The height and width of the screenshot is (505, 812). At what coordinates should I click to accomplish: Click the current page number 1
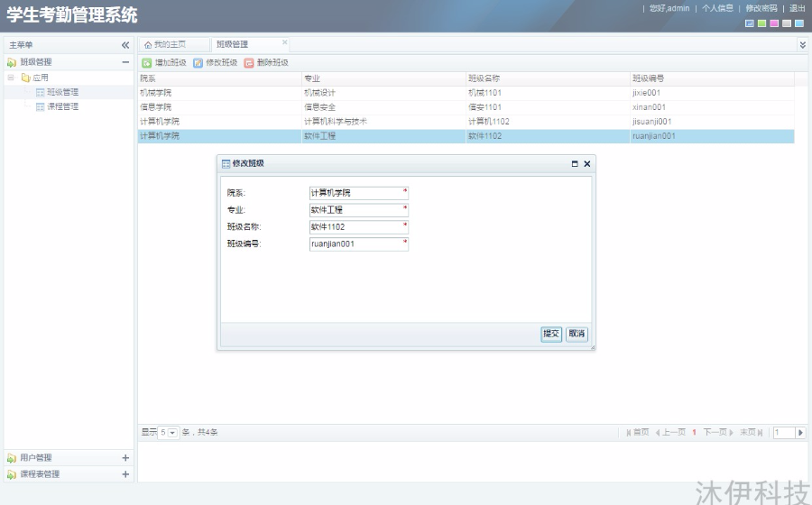[x=694, y=433]
